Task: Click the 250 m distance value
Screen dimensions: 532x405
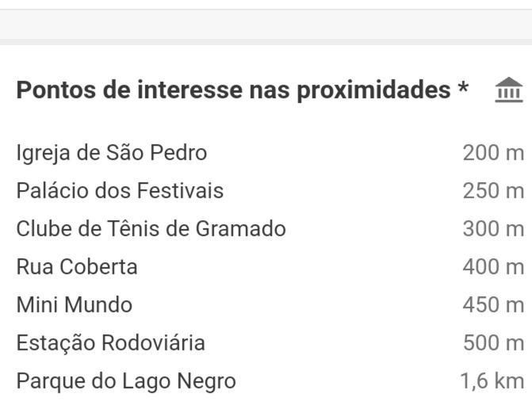Action: (493, 191)
